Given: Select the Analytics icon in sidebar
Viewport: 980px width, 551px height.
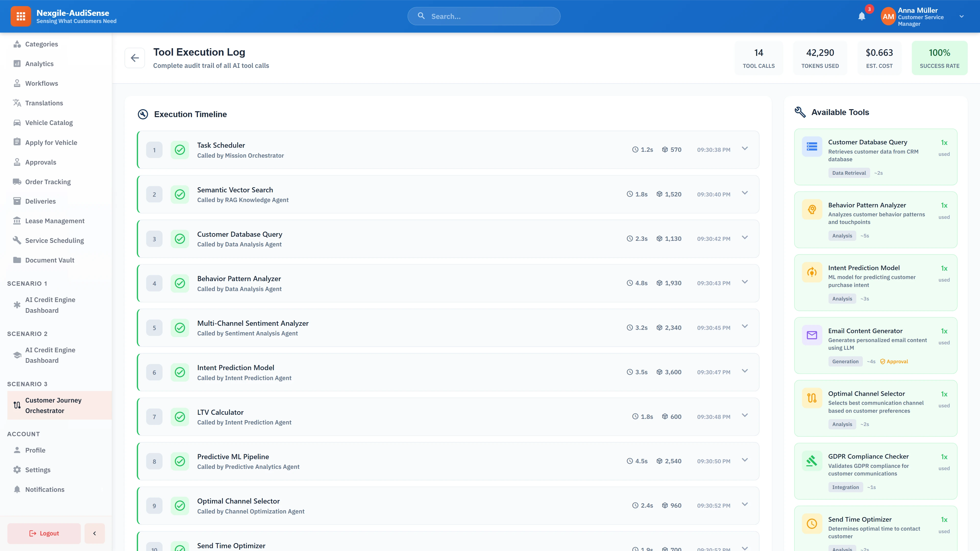Looking at the screenshot, I should click(17, 64).
